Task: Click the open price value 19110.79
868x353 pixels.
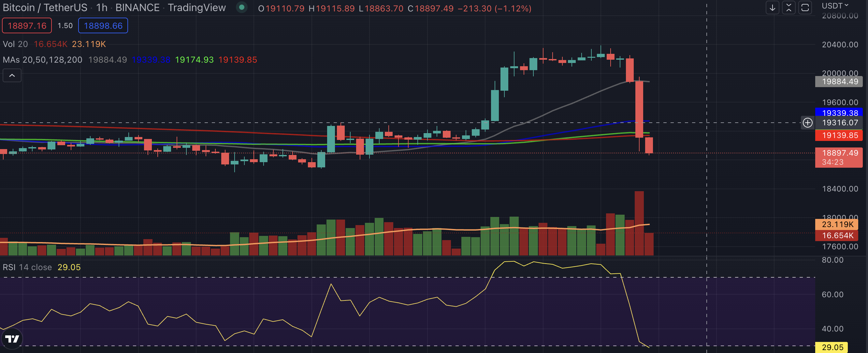Action: pos(285,8)
